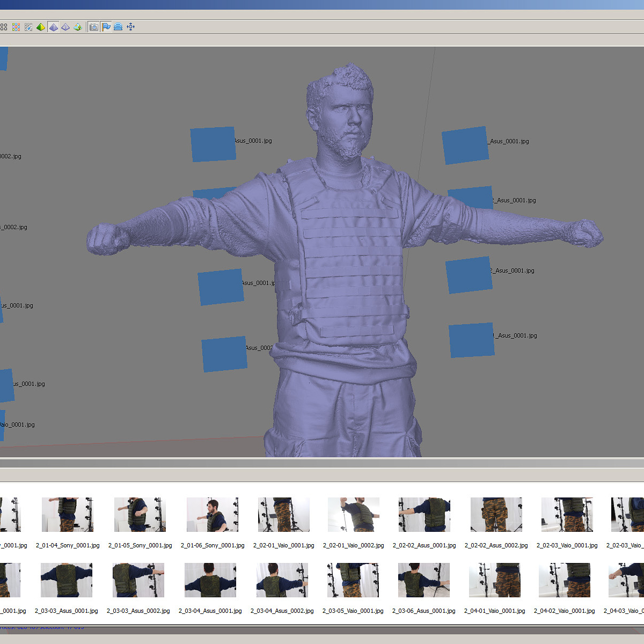
Task: Toggle Show Markers flag button
Action: pos(106,27)
